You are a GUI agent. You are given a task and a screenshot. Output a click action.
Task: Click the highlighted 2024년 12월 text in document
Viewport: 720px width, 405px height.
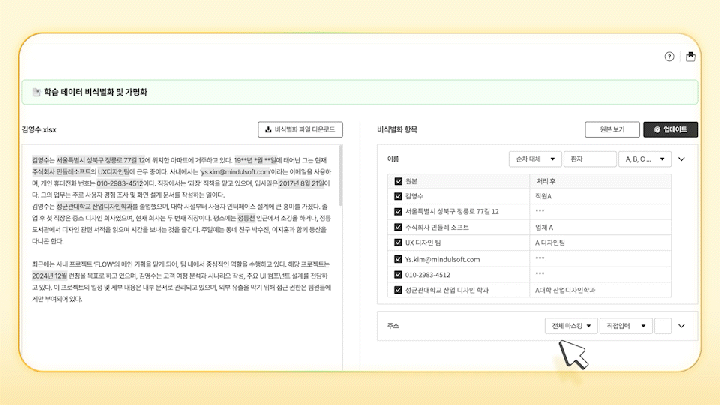click(x=50, y=276)
